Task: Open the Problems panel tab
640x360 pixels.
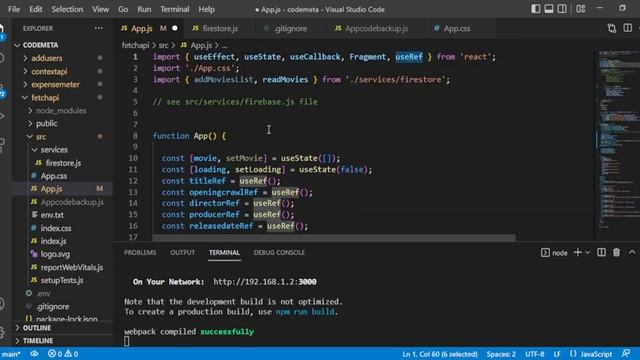Action: 140,253
